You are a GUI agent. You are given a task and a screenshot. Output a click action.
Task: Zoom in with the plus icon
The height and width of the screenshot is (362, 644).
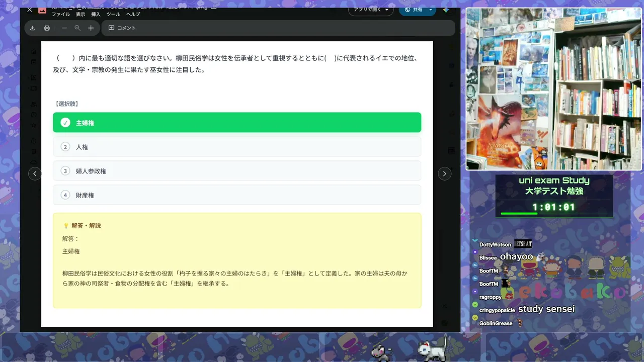(x=91, y=28)
